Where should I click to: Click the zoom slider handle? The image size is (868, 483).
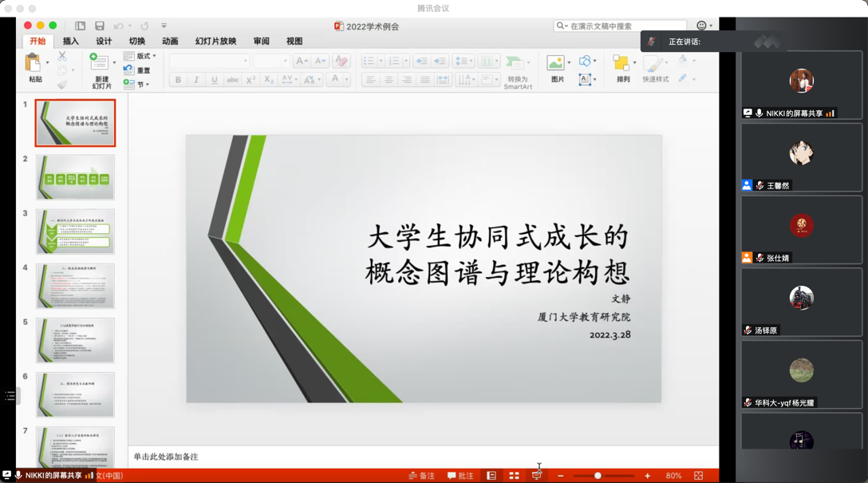[598, 476]
